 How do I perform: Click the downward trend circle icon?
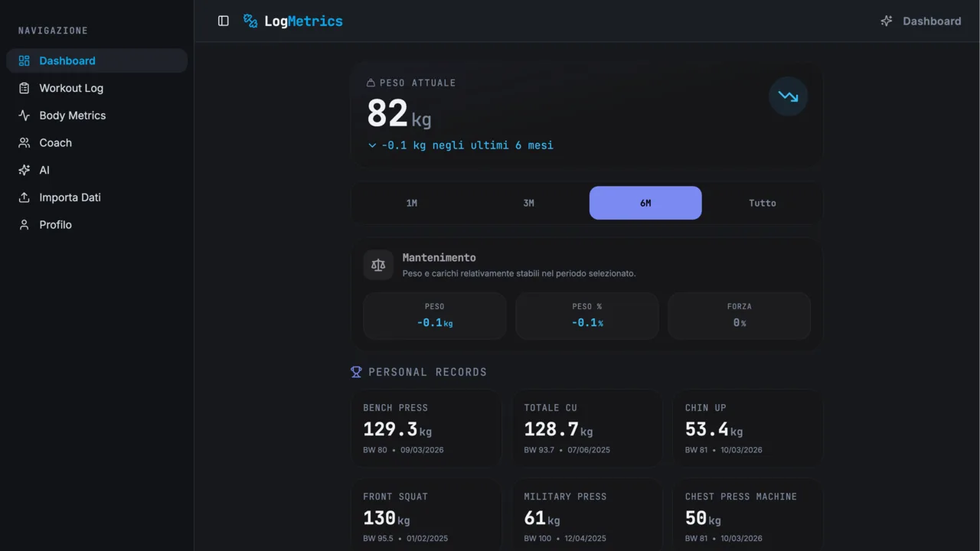[x=788, y=96]
